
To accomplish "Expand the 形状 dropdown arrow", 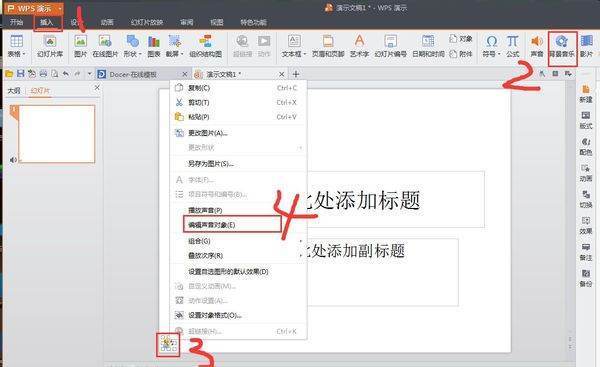I will (140, 54).
